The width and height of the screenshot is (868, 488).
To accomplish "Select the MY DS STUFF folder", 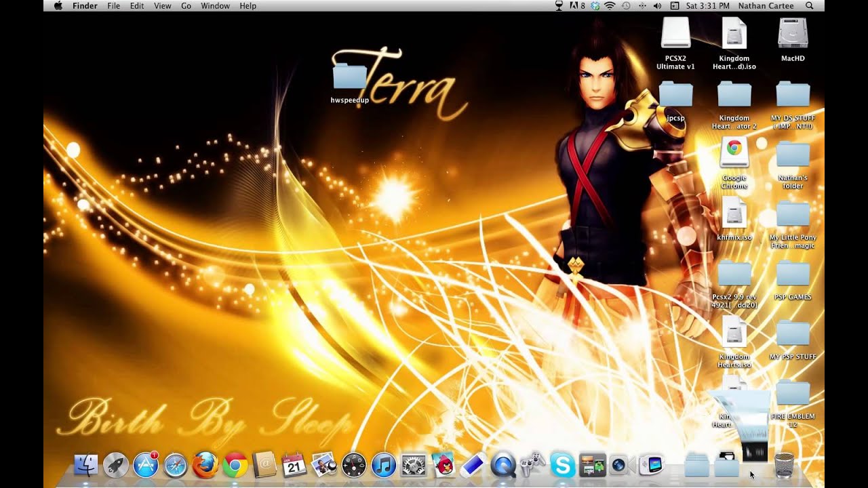I will click(793, 94).
